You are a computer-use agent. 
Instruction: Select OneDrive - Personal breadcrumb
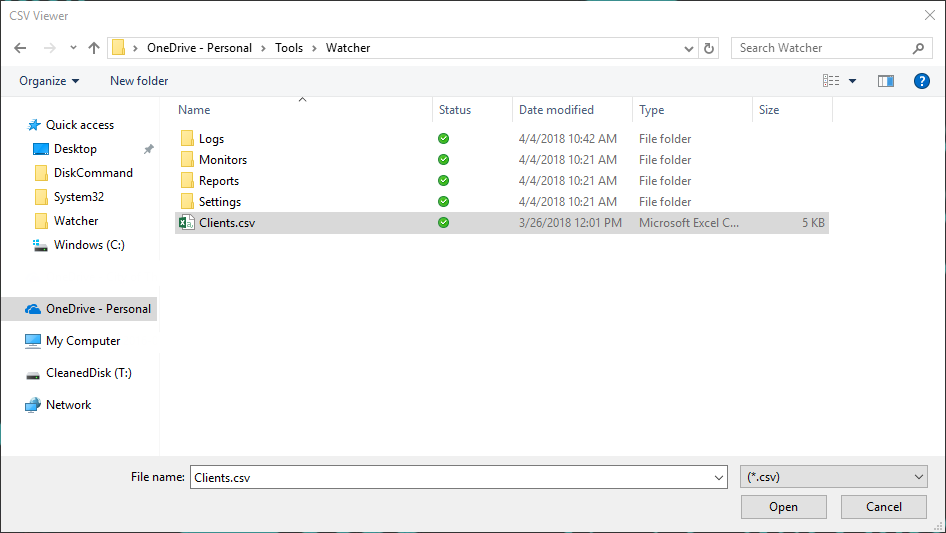pos(199,48)
